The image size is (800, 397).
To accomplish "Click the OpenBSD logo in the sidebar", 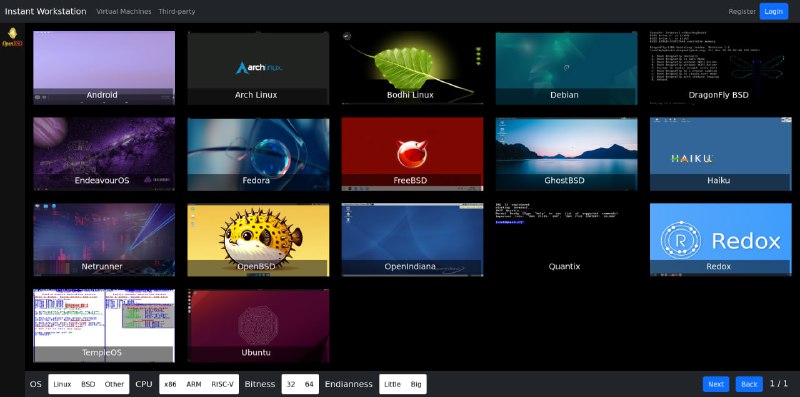I will [x=12, y=37].
